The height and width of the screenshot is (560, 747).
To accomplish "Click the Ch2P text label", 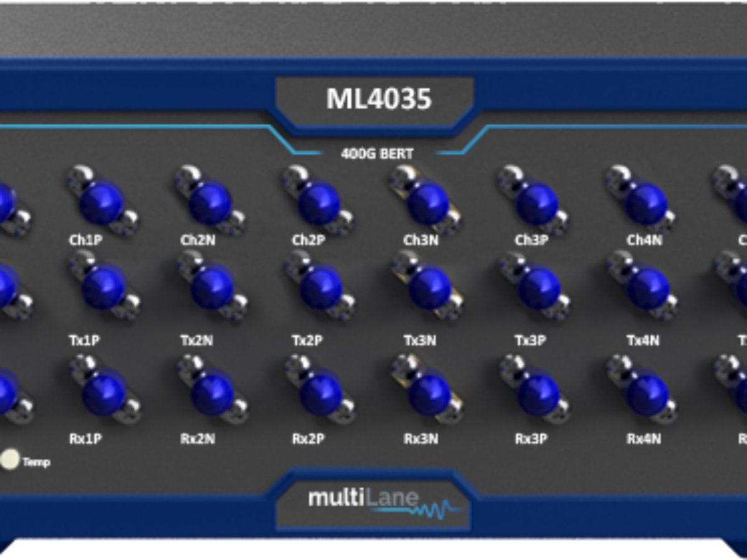I will click(308, 240).
